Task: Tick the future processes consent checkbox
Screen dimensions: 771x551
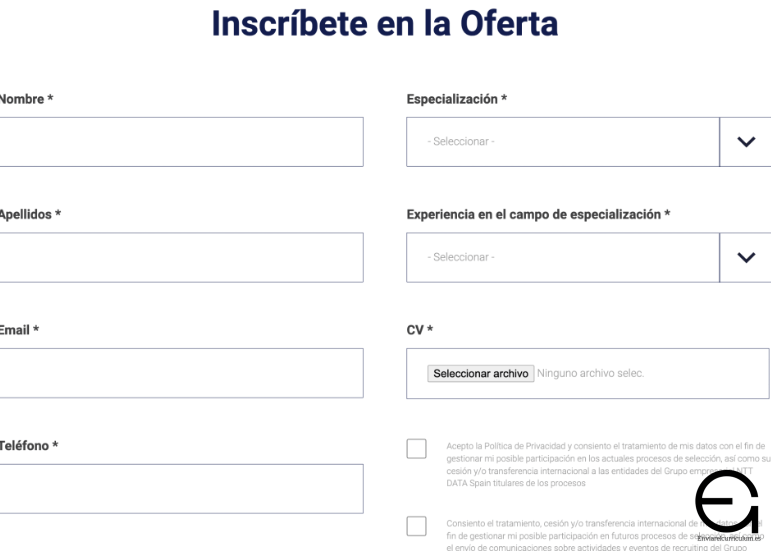Action: [417, 527]
